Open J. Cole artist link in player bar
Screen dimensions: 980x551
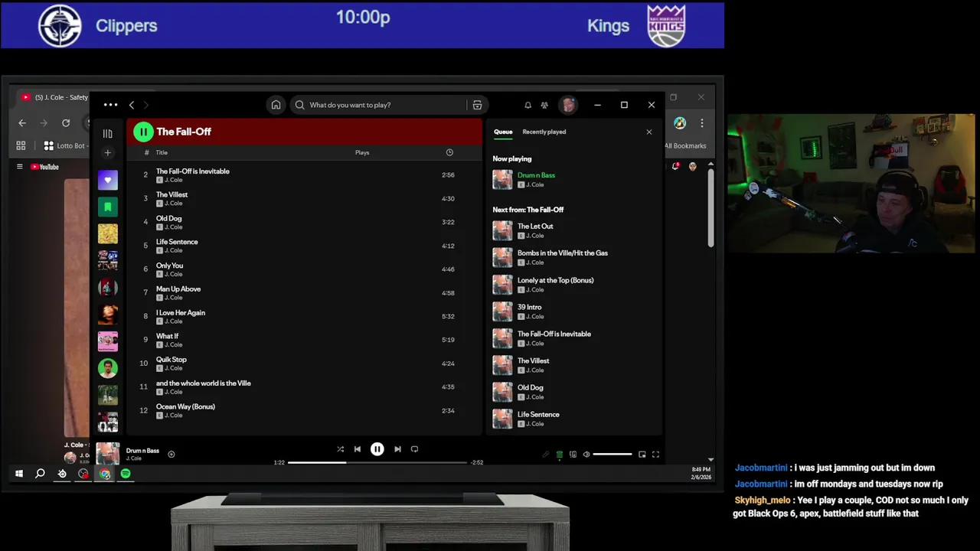click(134, 458)
